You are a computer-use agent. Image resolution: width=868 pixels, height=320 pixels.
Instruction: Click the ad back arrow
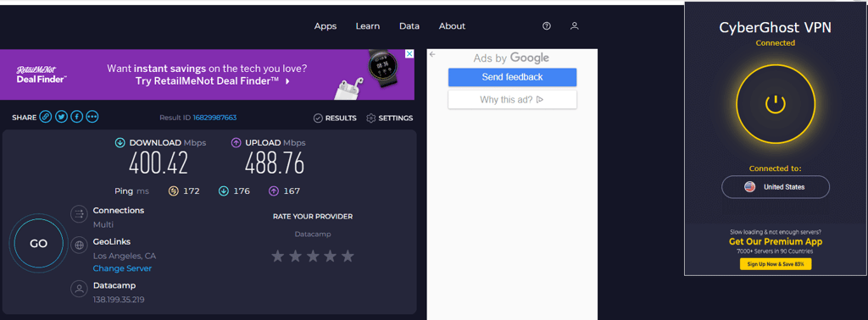coord(432,54)
